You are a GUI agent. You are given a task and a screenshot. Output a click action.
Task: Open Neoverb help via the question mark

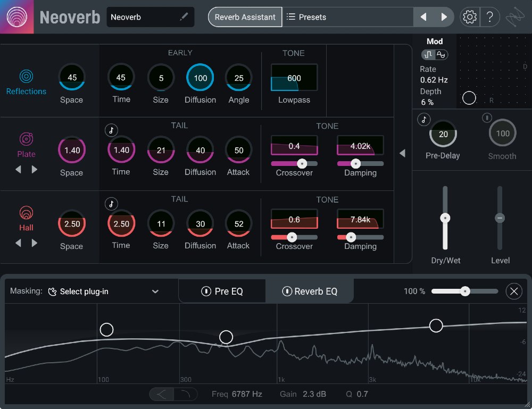pyautogui.click(x=490, y=16)
